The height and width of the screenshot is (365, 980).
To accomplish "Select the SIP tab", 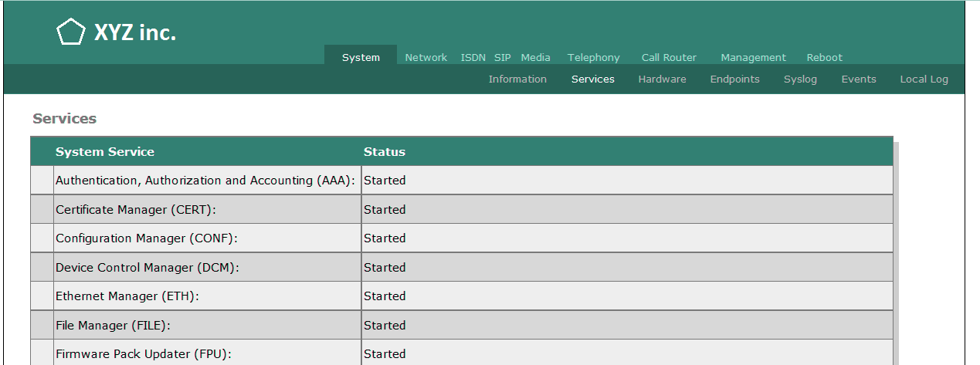I will pos(503,57).
